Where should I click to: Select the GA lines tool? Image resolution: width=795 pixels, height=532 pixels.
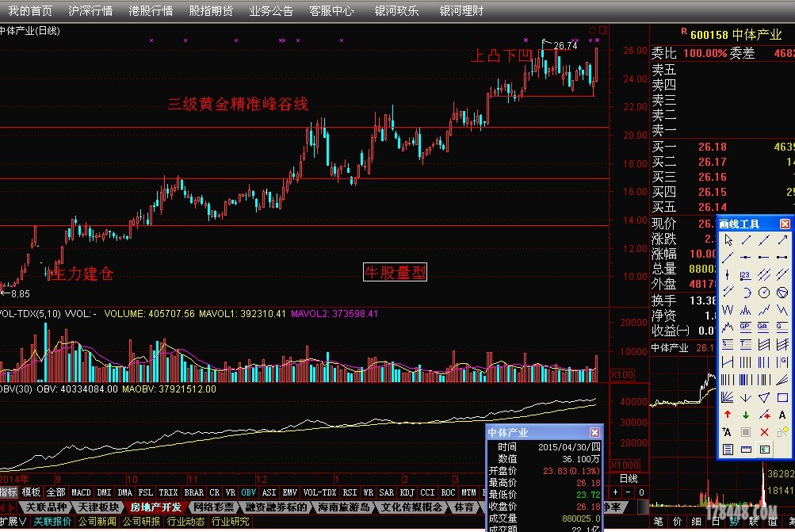pos(763,327)
